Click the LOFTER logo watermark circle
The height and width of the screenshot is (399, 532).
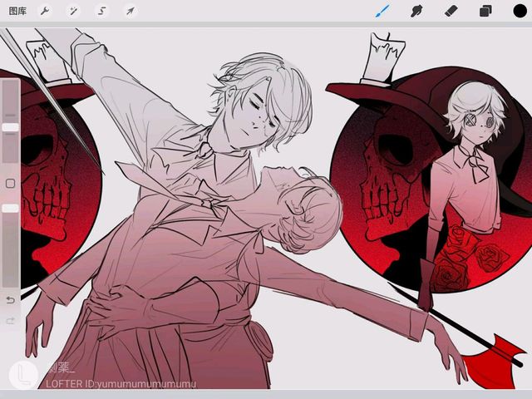pos(24,375)
